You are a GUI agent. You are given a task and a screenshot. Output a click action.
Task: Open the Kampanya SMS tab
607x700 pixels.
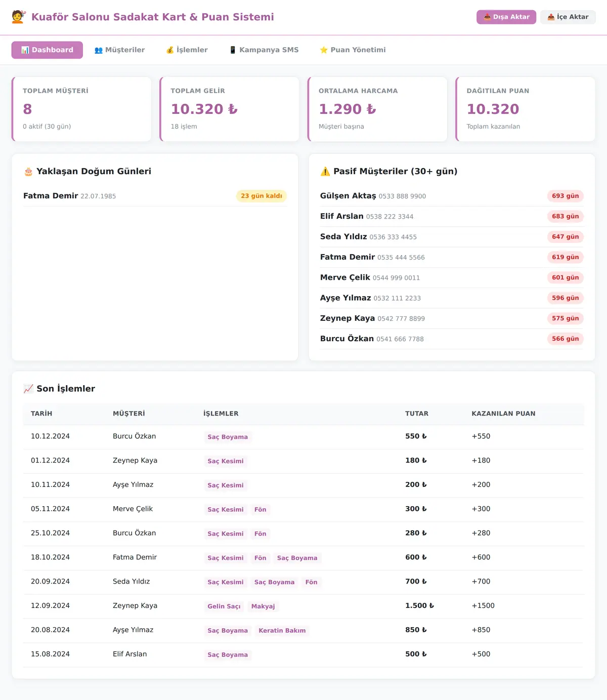pos(264,50)
